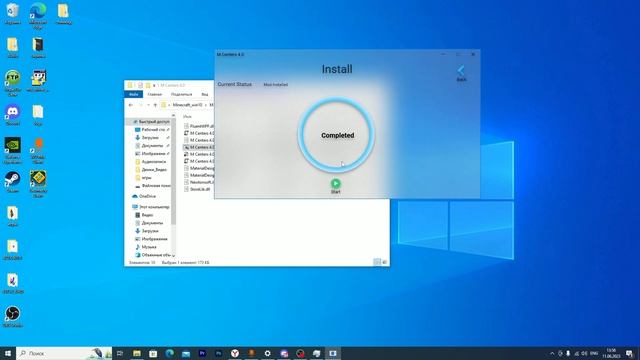Click the volume icon in system tray
This screenshot has height=360, width=640.
(584, 353)
